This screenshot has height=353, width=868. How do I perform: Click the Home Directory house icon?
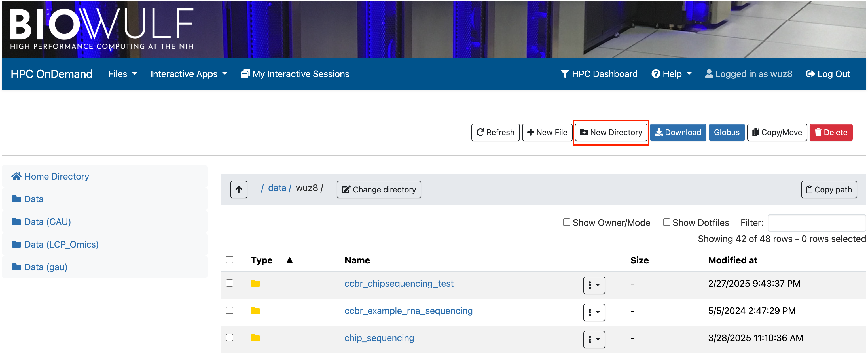point(16,176)
